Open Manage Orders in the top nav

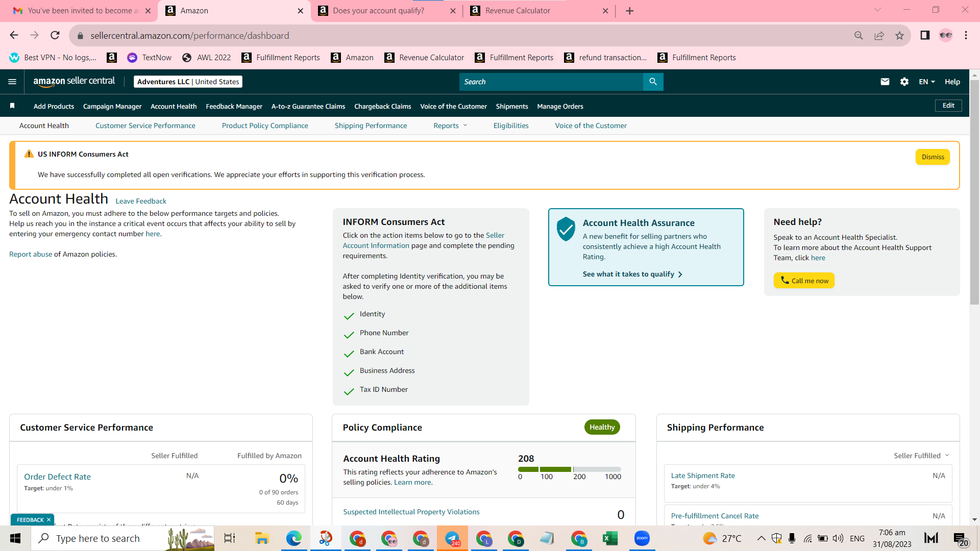pos(560,106)
